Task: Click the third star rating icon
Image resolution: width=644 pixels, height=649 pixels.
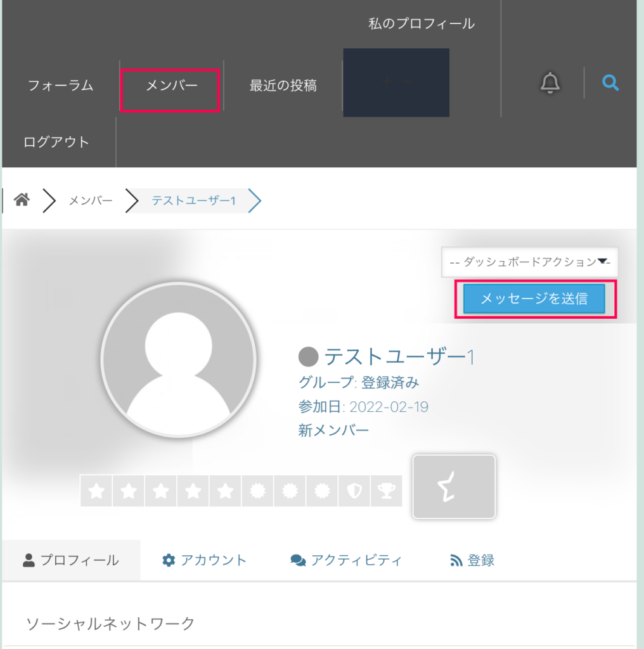Action: point(161,491)
